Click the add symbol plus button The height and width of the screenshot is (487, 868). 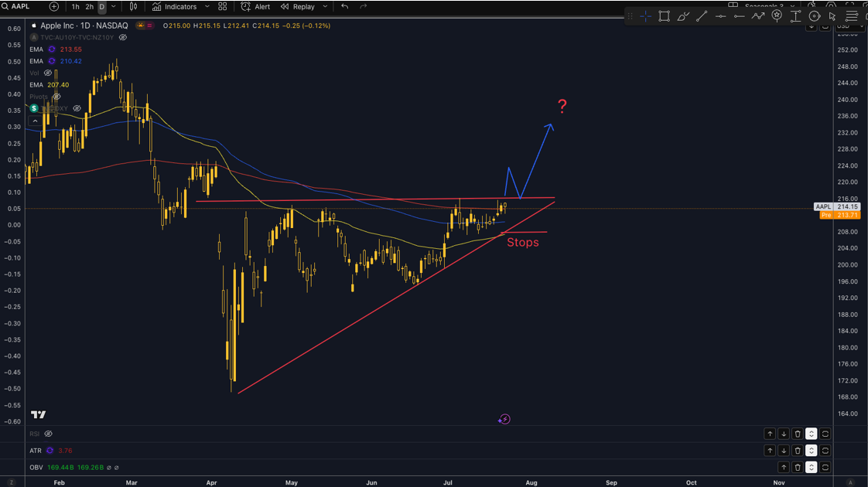pos(53,7)
